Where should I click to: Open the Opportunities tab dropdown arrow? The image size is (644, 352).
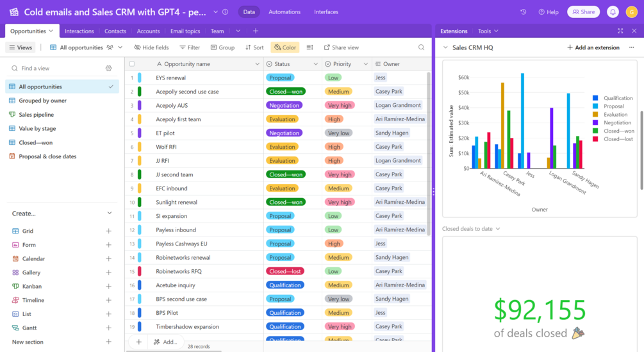[51, 31]
